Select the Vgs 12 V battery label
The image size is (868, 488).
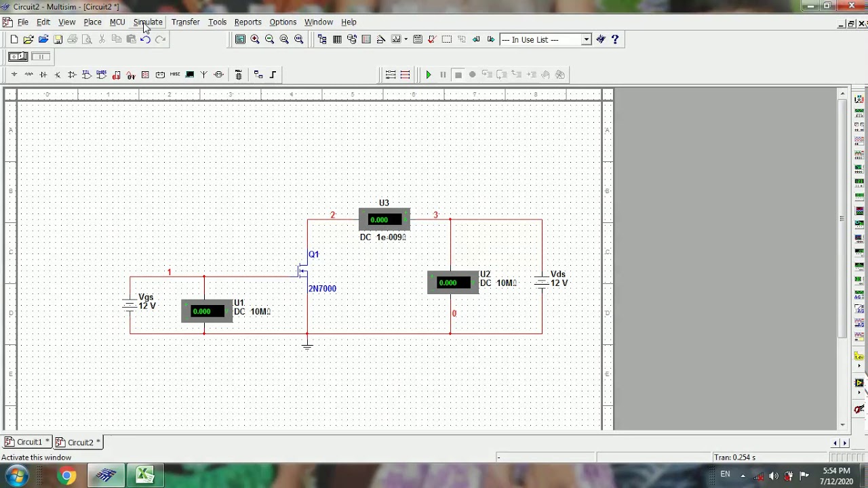[x=146, y=302]
